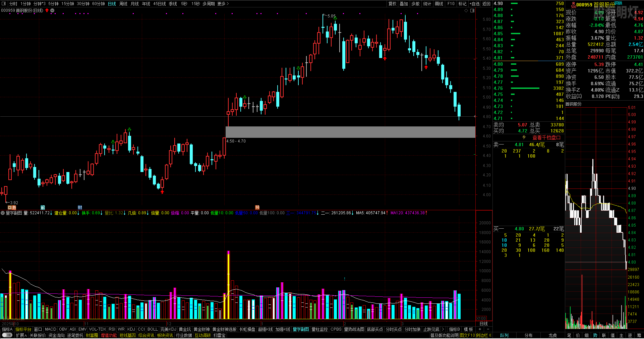Image resolution: width=644 pixels, height=339 pixels.
Task: Toggle 量学副图 indicator menu circle
Action: 3,213
